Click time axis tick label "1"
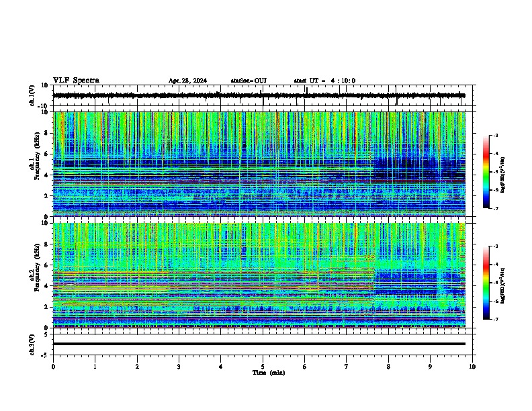 95,367
